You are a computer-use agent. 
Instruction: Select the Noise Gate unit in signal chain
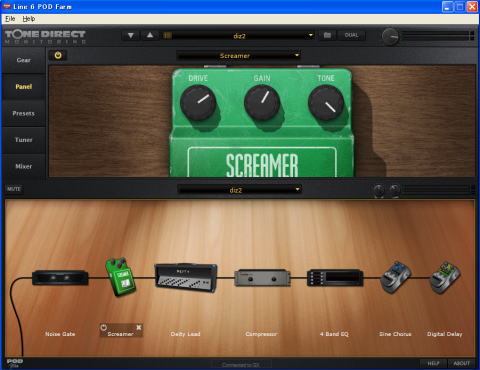[60, 278]
